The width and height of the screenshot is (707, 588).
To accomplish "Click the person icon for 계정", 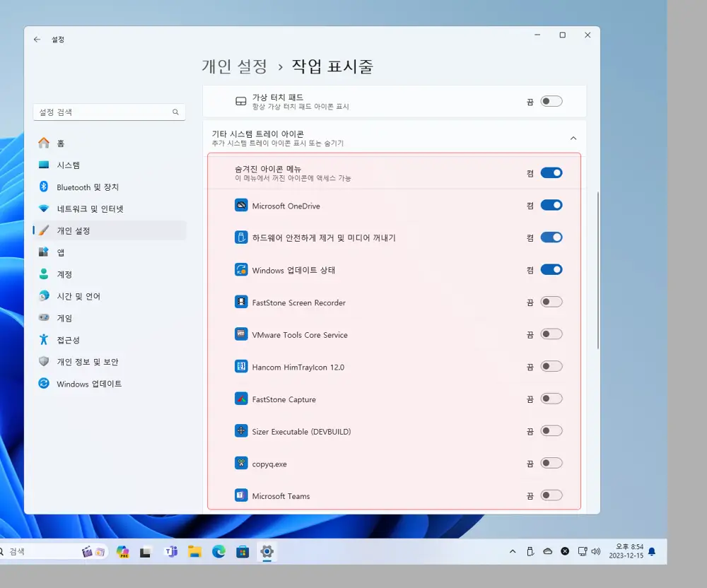I will [x=44, y=274].
